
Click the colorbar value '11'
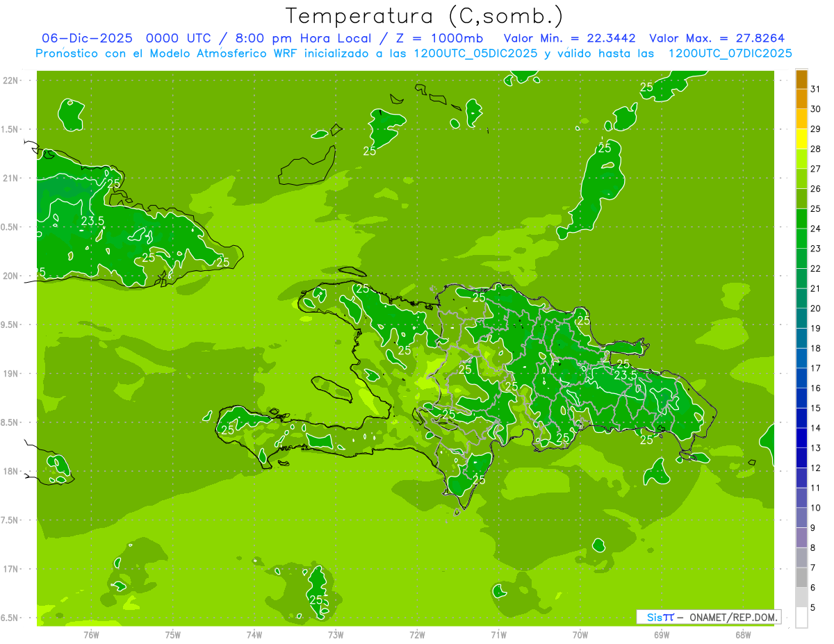pos(815,488)
